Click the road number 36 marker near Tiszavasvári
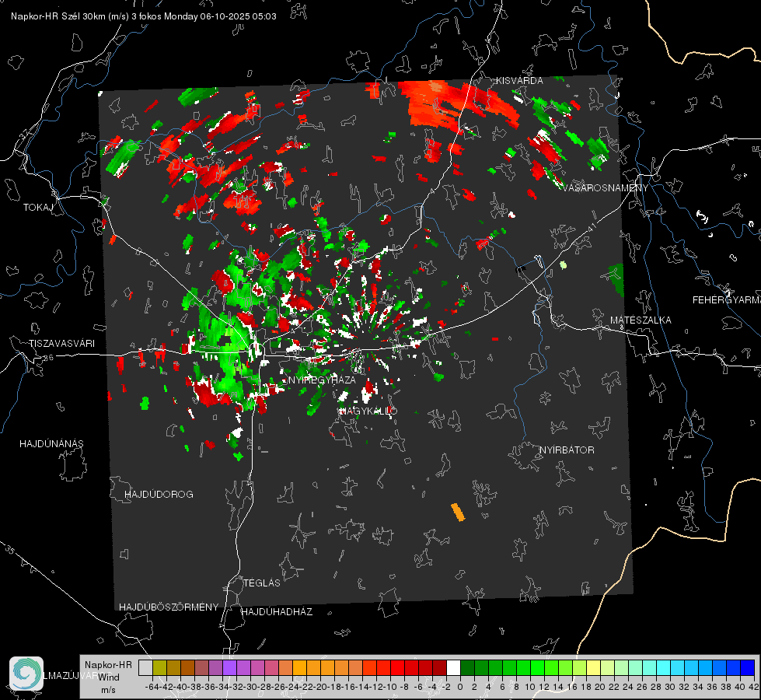761x700 pixels. (48, 358)
